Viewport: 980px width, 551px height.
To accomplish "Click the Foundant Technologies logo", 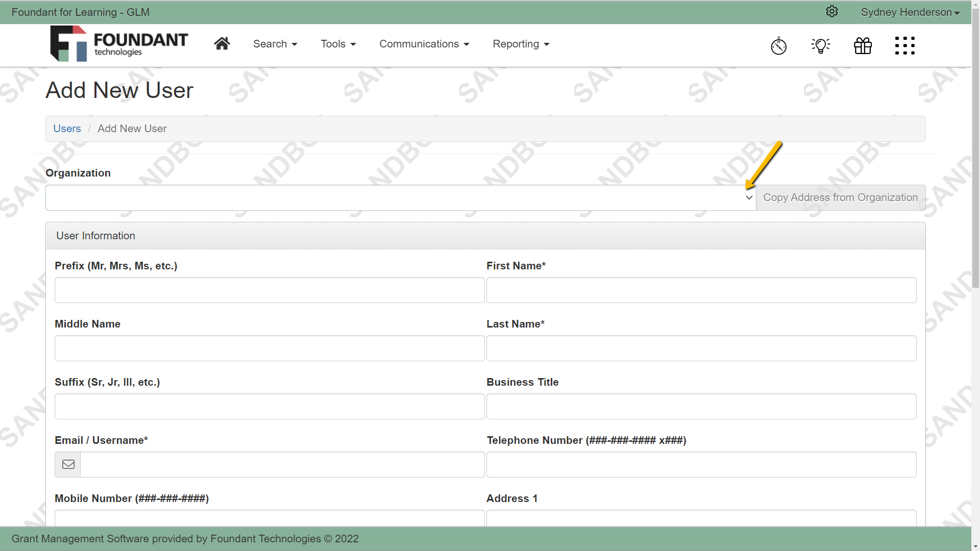I will point(119,43).
